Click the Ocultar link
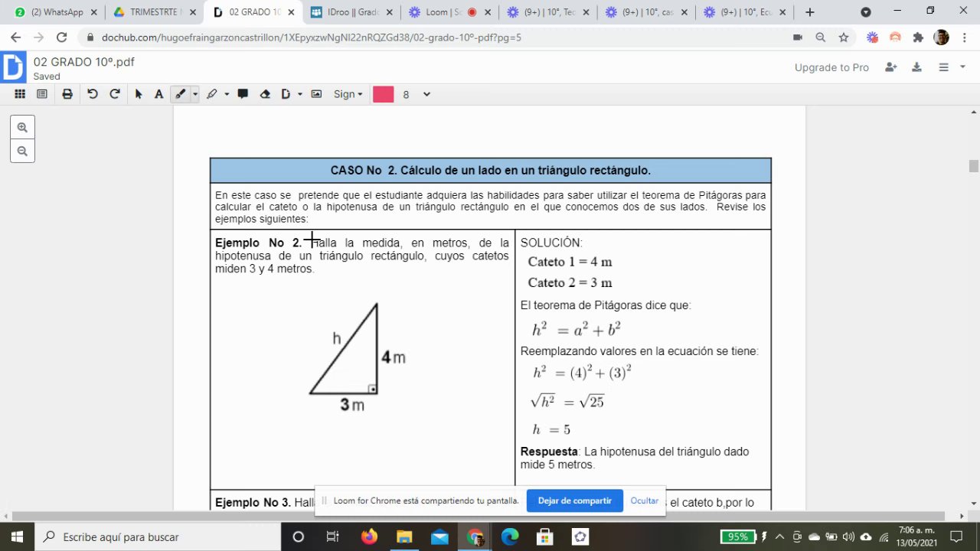Viewport: 980px width, 551px height. (644, 500)
